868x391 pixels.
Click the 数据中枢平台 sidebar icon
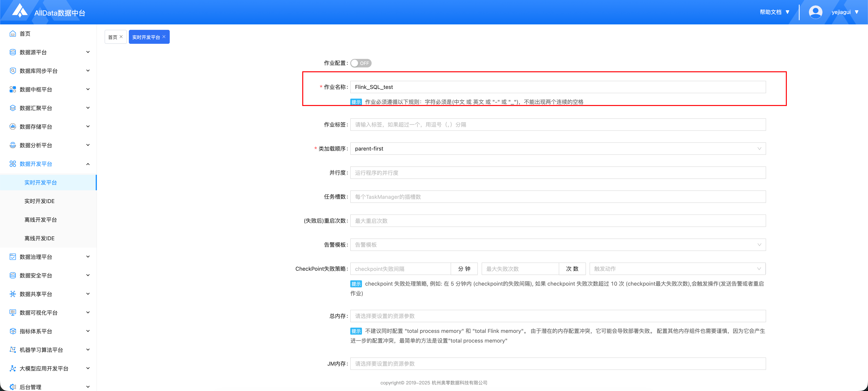tap(13, 89)
